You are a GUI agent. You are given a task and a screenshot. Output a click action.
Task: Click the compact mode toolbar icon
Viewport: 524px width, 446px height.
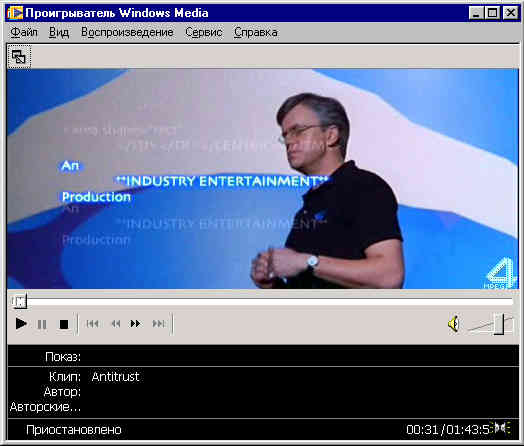pyautogui.click(x=19, y=57)
